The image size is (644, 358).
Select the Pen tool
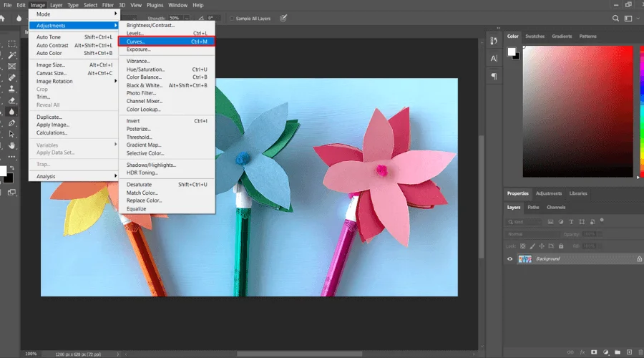point(12,123)
